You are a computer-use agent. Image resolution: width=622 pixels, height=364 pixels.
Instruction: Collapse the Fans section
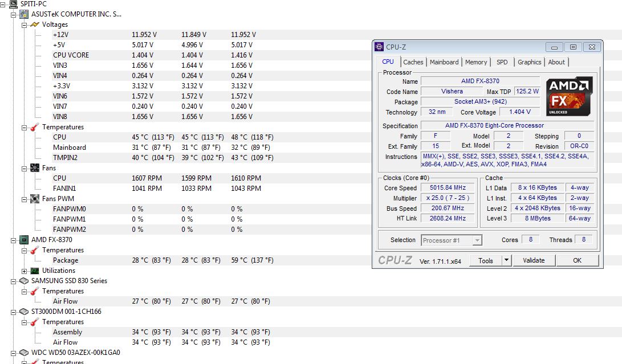pyautogui.click(x=24, y=169)
